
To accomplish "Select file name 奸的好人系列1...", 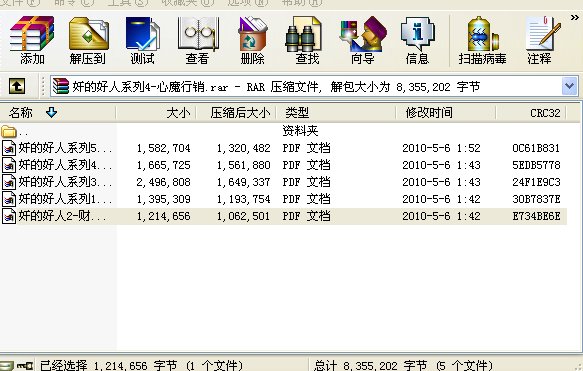I will [65, 199].
